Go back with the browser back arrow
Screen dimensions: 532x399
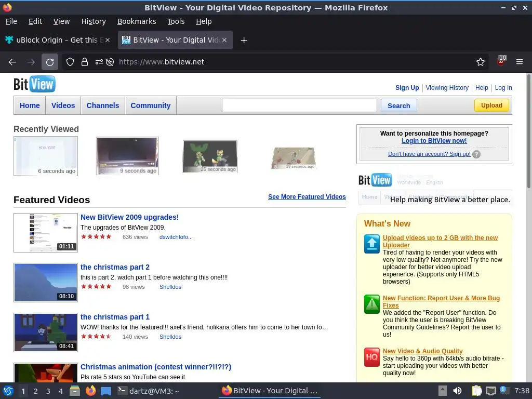(12, 62)
